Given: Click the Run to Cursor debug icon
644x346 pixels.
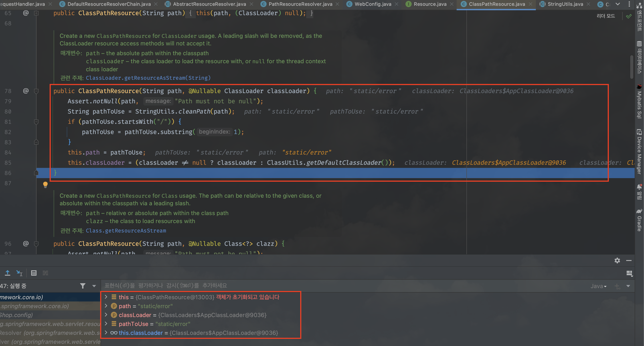Looking at the screenshot, I should (19, 273).
